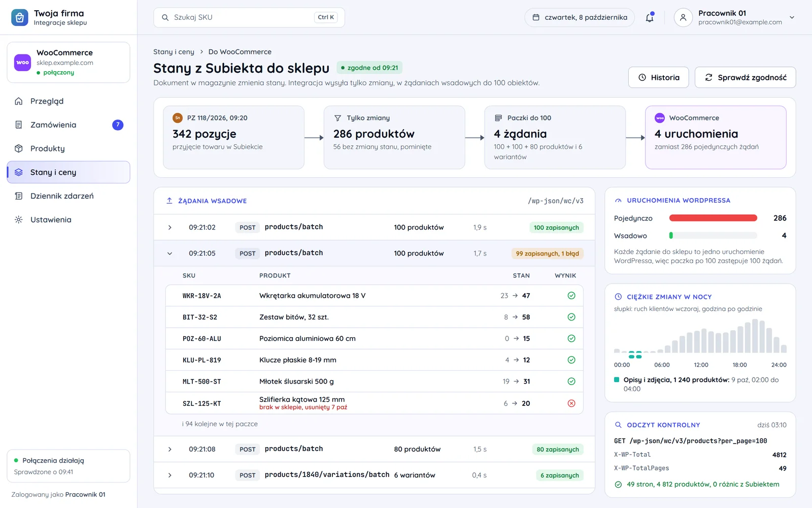The width and height of the screenshot is (812, 508).
Task: Click the success check for WKR-18V-2A
Action: [571, 296]
